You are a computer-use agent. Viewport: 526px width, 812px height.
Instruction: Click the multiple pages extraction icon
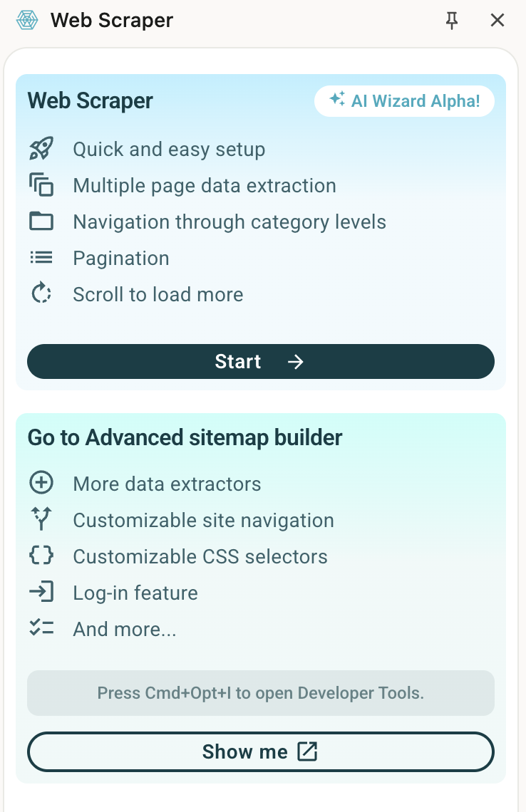42,185
